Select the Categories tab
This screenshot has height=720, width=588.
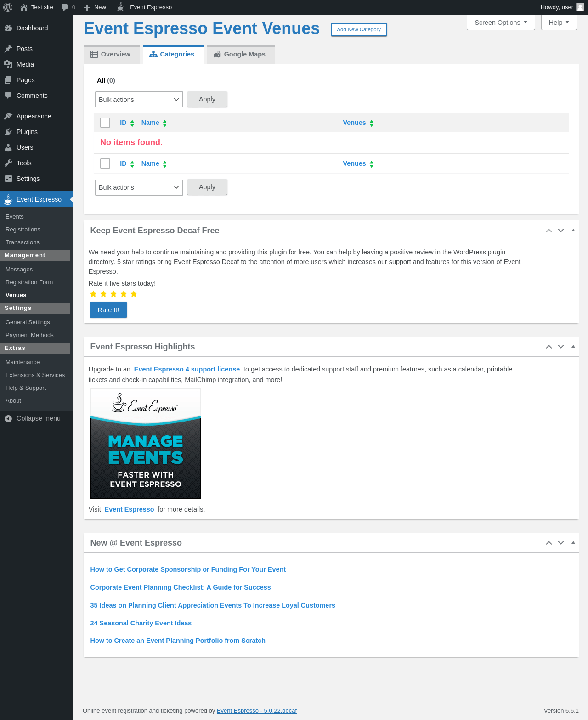[x=173, y=54]
